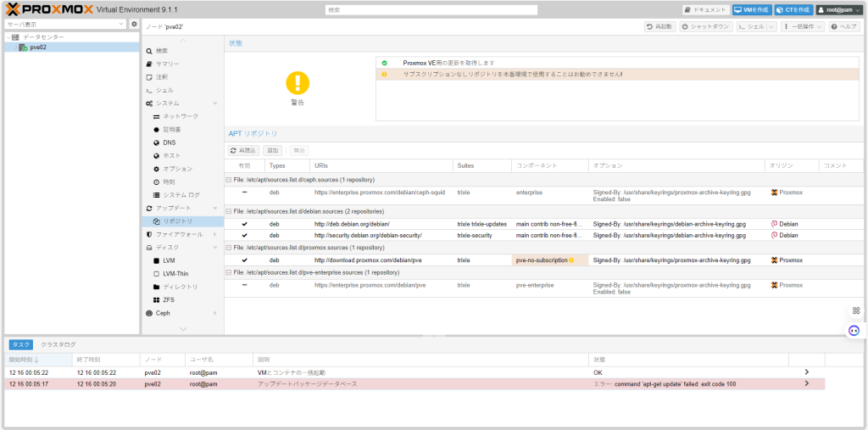Switch to the クラスタログ tab
This screenshot has width=868, height=430.
pyautogui.click(x=58, y=344)
